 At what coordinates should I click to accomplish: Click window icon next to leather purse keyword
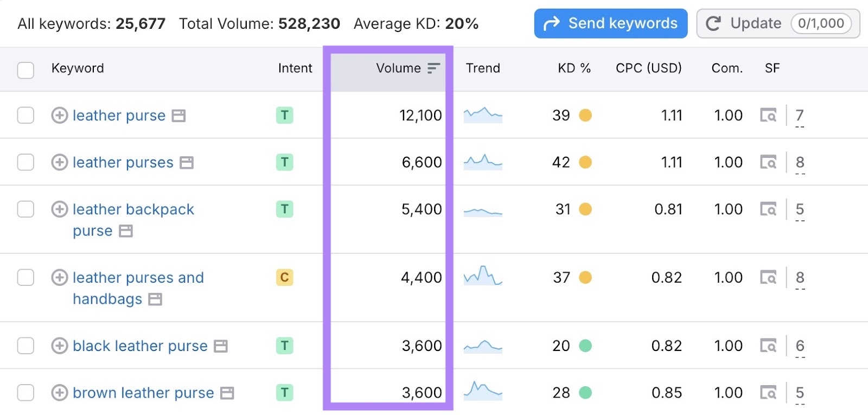point(178,116)
